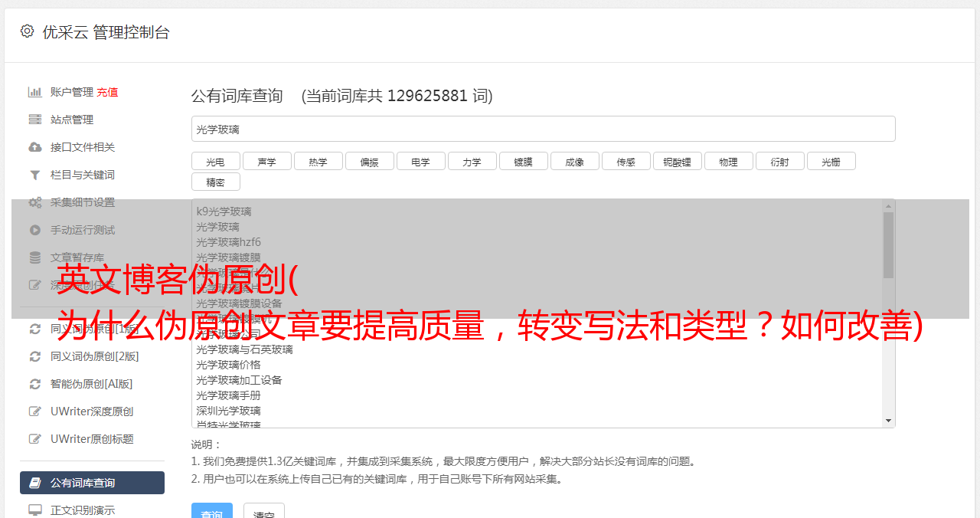Click the database icon for 文章暂存库
The height and width of the screenshot is (518, 980).
(x=35, y=257)
